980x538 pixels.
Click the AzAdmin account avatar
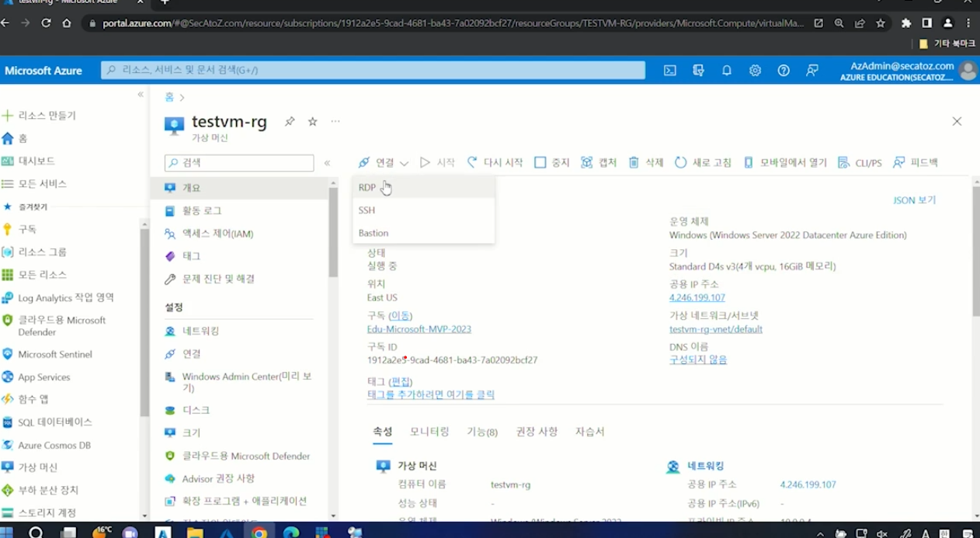tap(968, 71)
